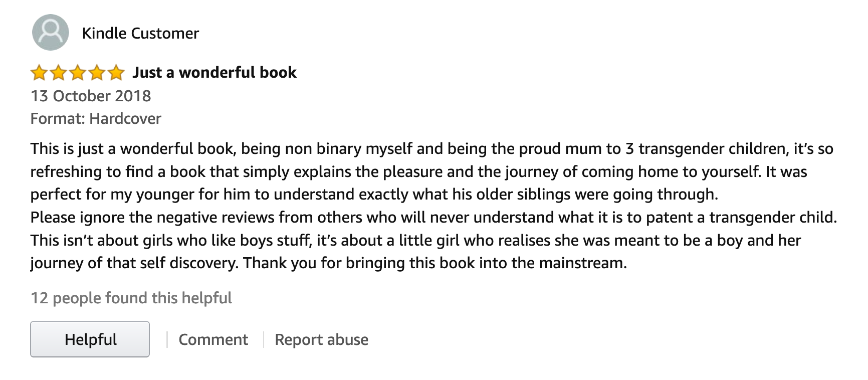
Task: Open the "Just a wonderful book" review title
Action: [x=214, y=73]
